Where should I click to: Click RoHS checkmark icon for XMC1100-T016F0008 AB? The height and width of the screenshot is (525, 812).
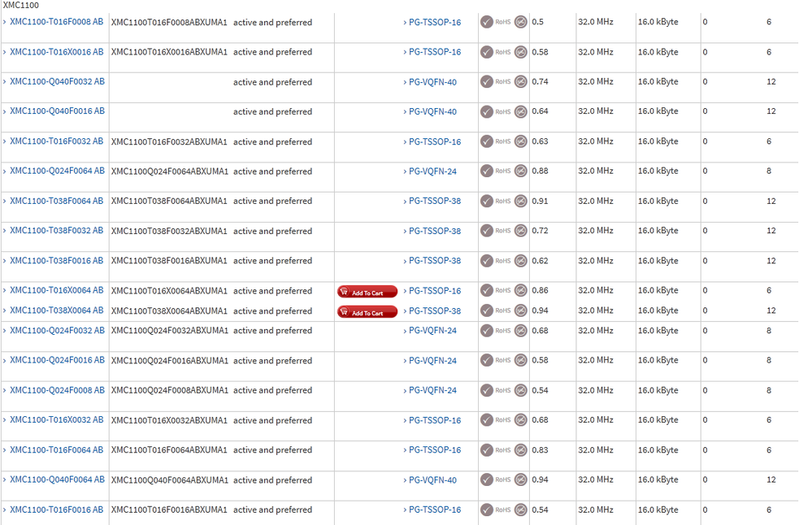[x=487, y=22]
